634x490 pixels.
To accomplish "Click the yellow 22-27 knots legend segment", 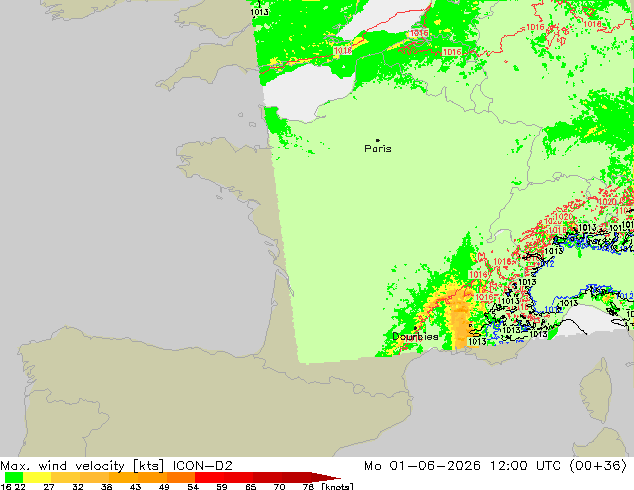I will 37,477.
